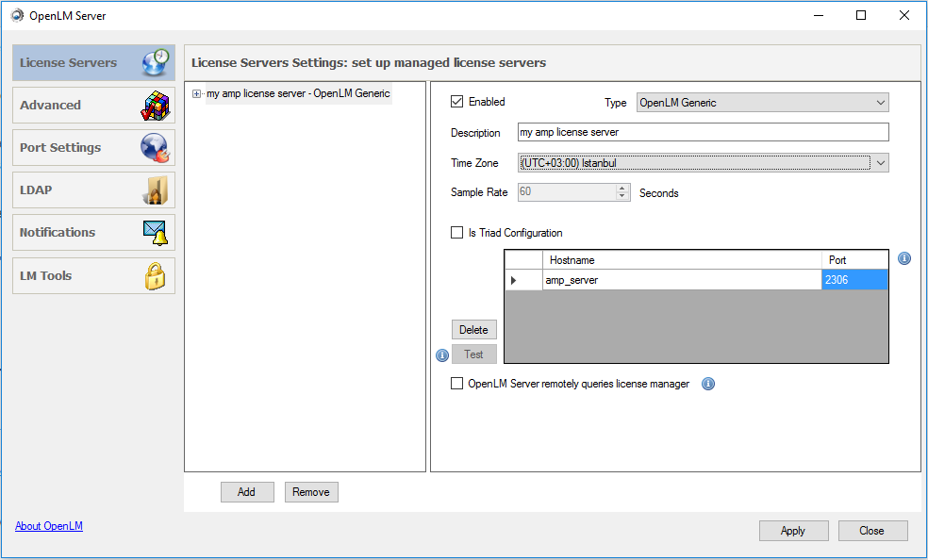Click the Port Settings globe icon
The image size is (928, 560).
point(155,148)
